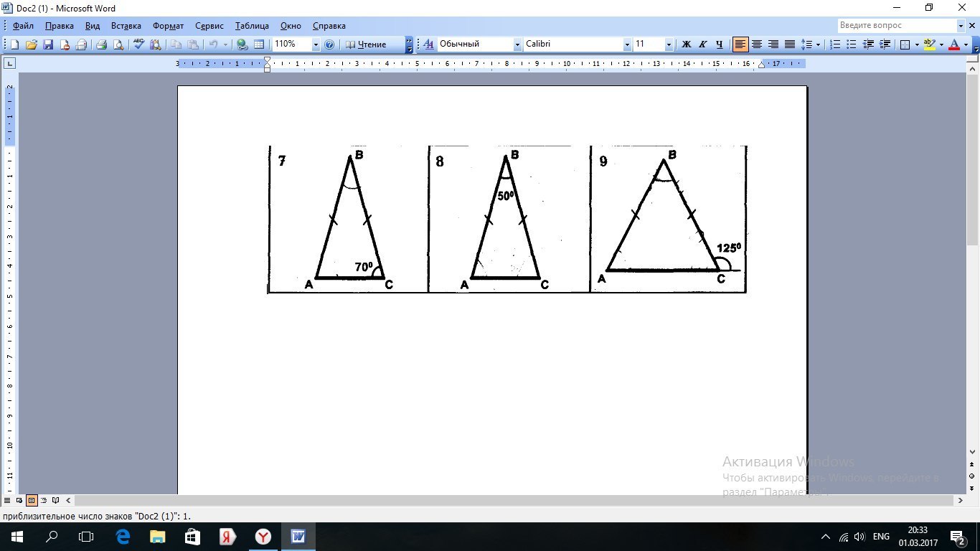The height and width of the screenshot is (551, 980).
Task: Open the Styles and Formatting pane
Action: pos(428,44)
